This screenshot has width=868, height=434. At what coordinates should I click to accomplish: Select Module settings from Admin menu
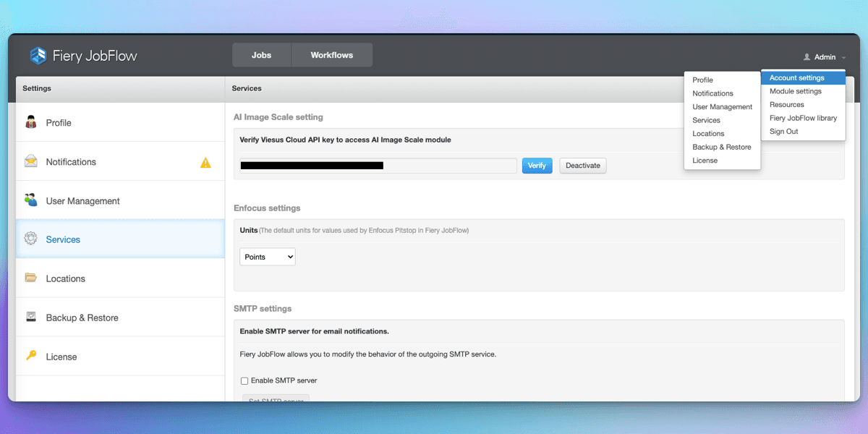tap(795, 91)
